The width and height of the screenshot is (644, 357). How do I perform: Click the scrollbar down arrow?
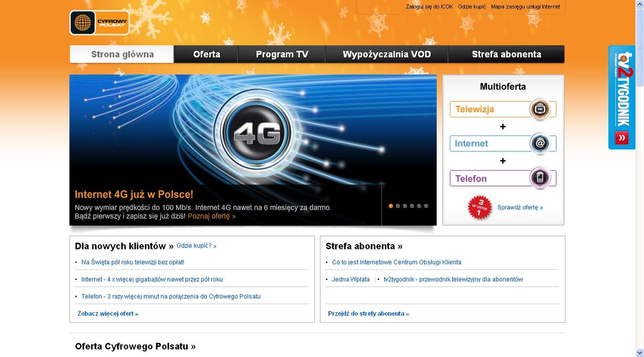(x=639, y=352)
